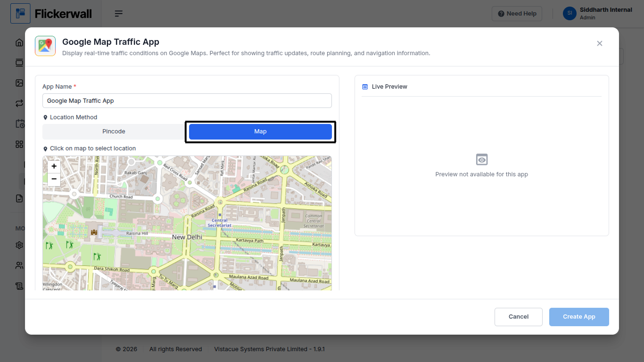Click 'Click on map to select location' label
This screenshot has height=362, width=644.
[93, 148]
